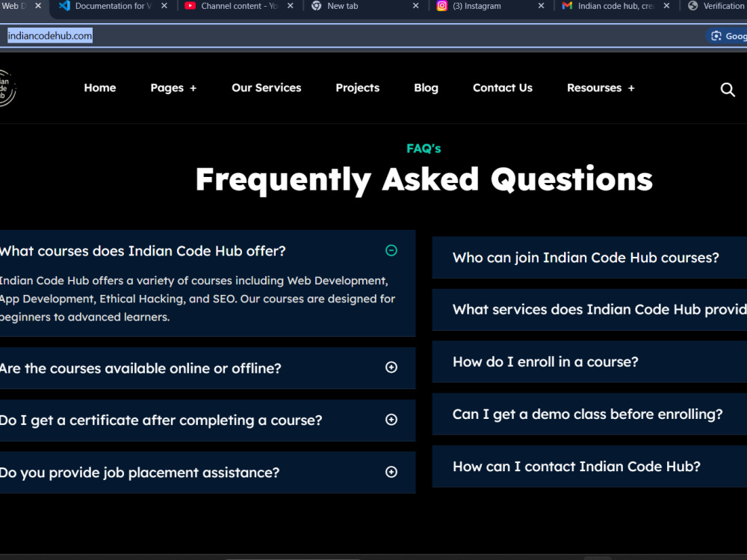Close the Documentation for VS Code tab
Image resolution: width=747 pixels, height=560 pixels.
[164, 6]
